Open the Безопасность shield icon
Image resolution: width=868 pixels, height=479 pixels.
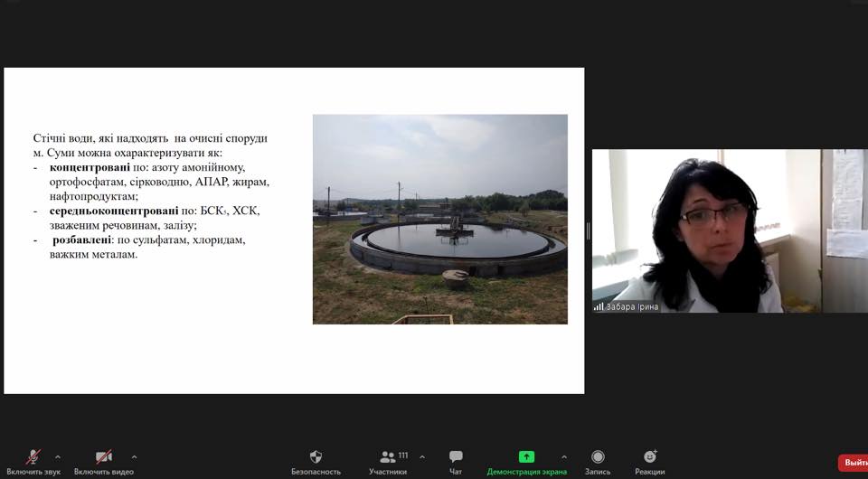(x=316, y=459)
